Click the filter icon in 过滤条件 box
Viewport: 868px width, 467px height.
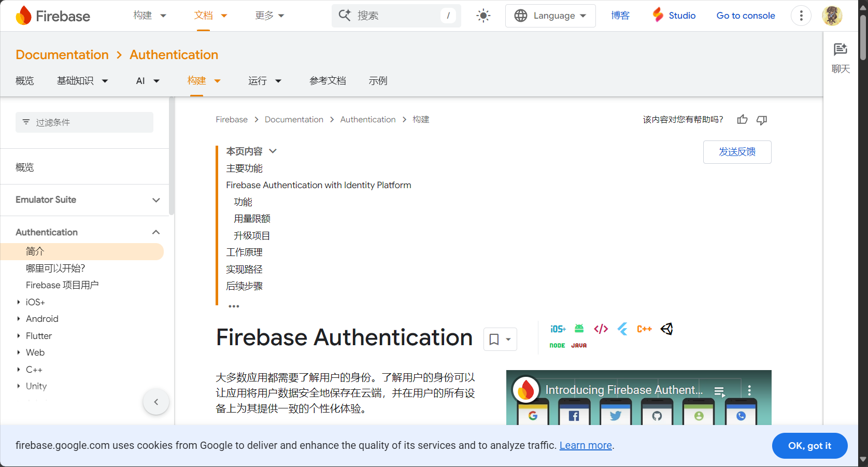click(26, 122)
